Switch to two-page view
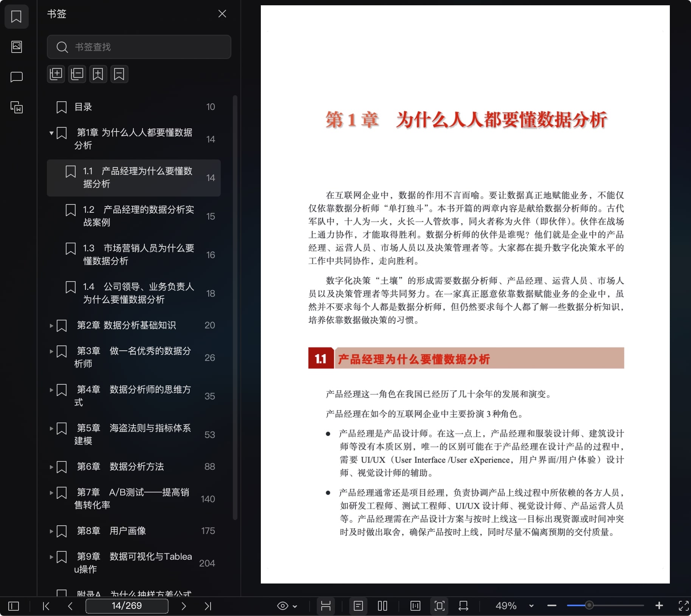Screen dimensions: 691x616 [x=383, y=606]
